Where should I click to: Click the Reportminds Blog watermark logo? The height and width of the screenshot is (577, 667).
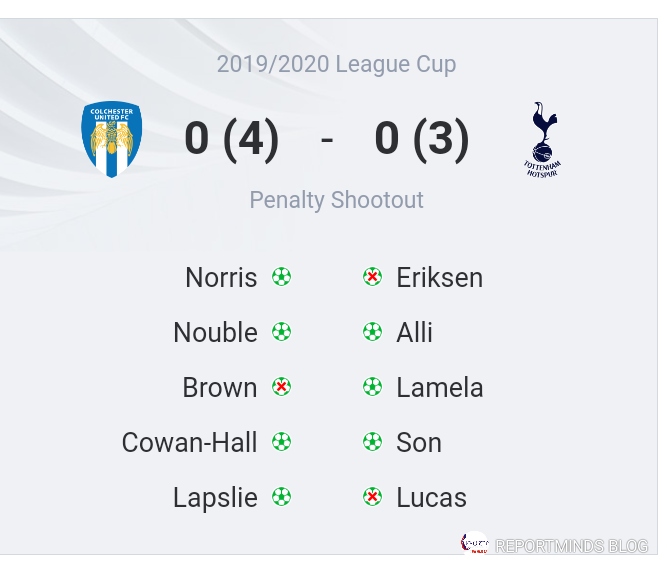pos(474,544)
